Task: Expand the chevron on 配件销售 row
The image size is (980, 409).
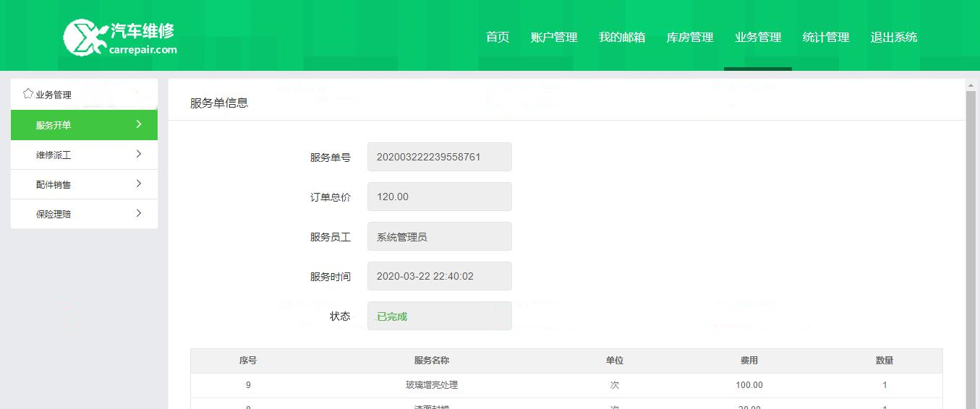Action: click(139, 184)
